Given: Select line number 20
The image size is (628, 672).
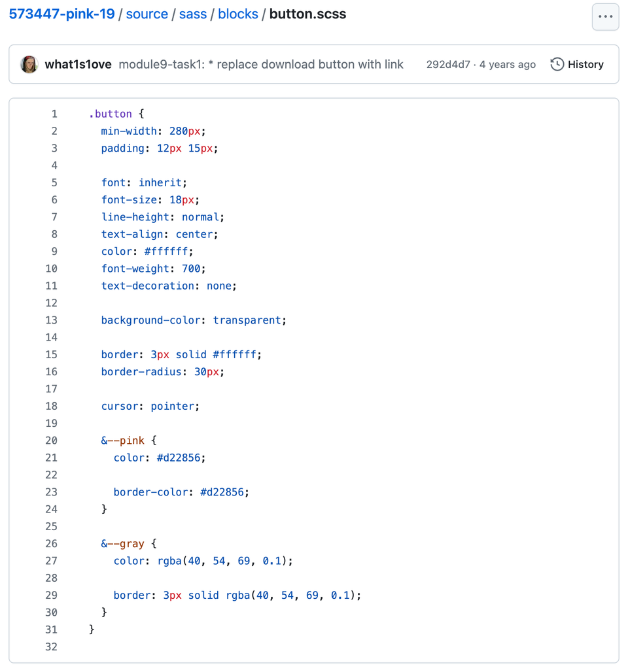Looking at the screenshot, I should [52, 441].
